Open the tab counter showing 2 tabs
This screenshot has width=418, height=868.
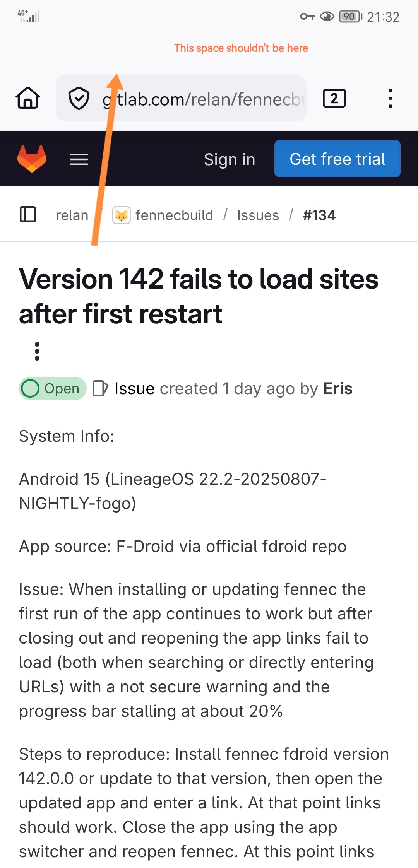pyautogui.click(x=334, y=98)
